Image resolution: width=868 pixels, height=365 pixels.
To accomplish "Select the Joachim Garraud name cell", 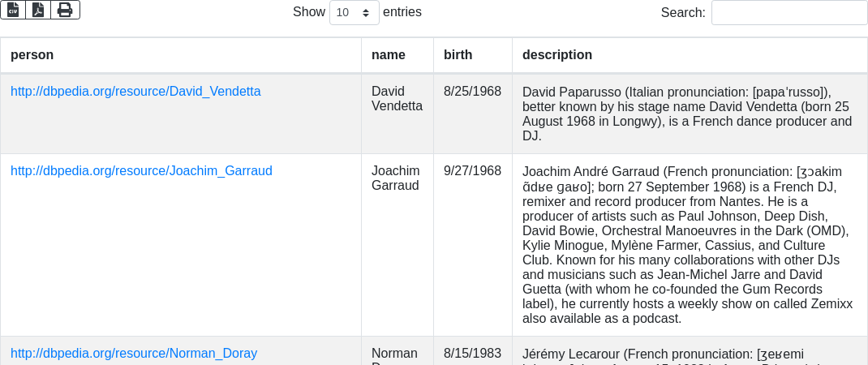I will 396,178.
